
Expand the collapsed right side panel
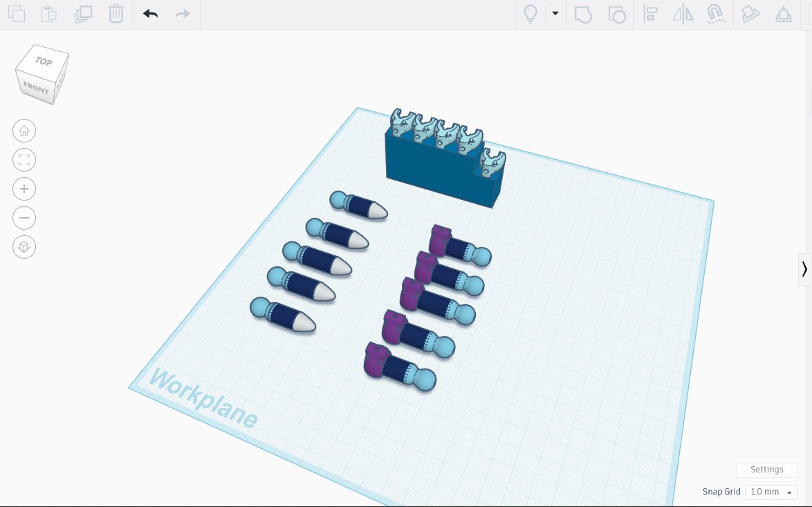click(804, 269)
